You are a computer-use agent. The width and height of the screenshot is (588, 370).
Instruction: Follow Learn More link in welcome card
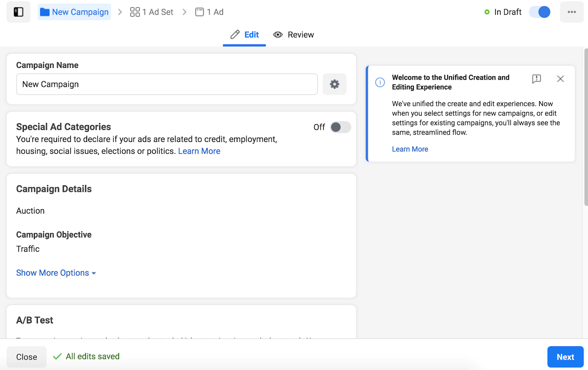tap(410, 149)
